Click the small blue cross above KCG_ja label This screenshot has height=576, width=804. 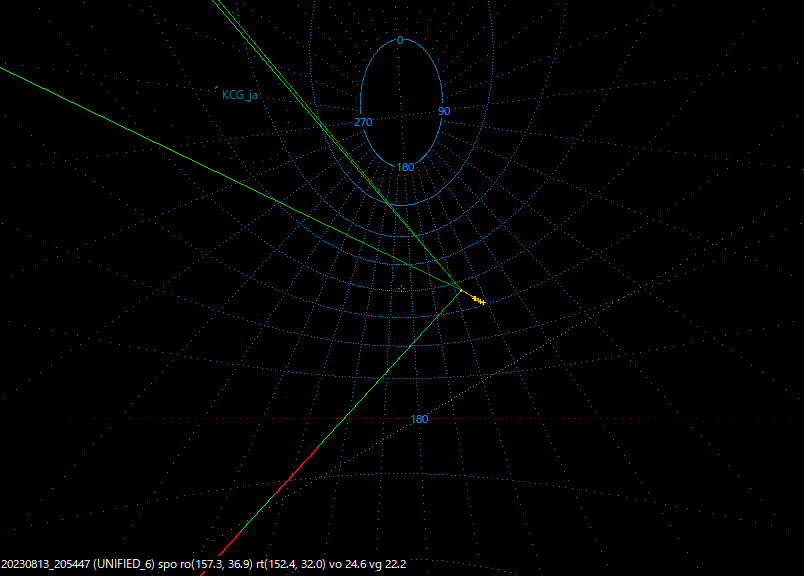click(x=216, y=88)
